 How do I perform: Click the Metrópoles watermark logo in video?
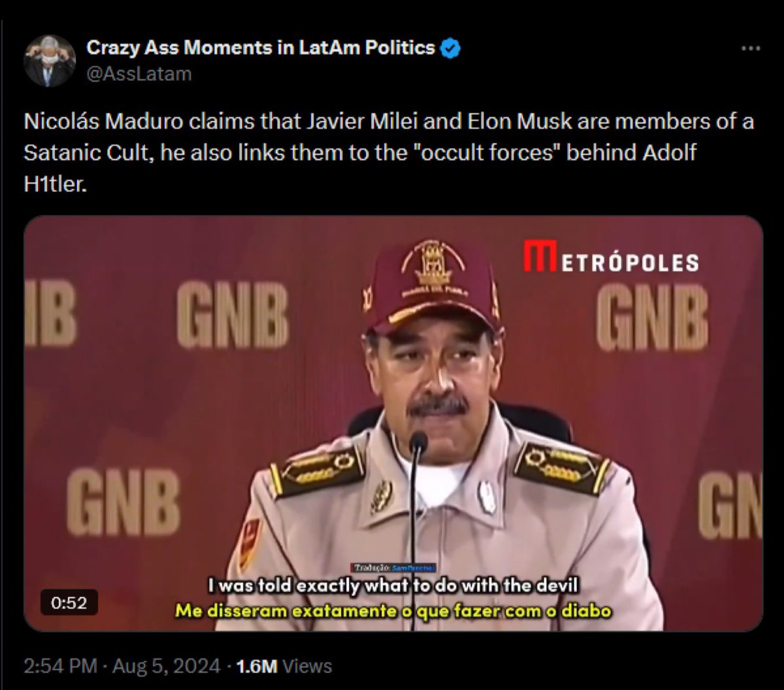[x=611, y=257]
